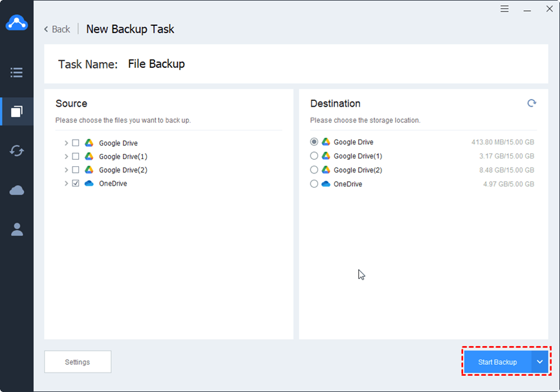Expand the Google Drive source tree
This screenshot has width=560, height=392.
[66, 143]
